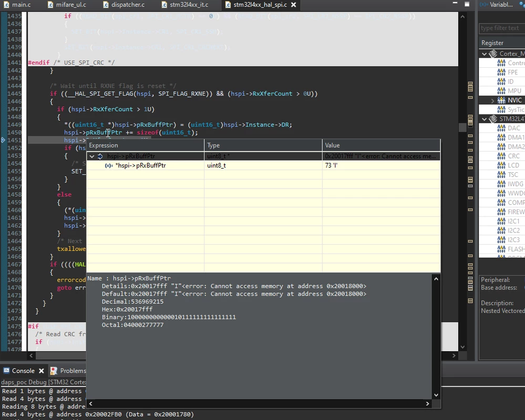Select the LCD peripheral icon
Viewport: 525px width, 420px height.
(501, 165)
